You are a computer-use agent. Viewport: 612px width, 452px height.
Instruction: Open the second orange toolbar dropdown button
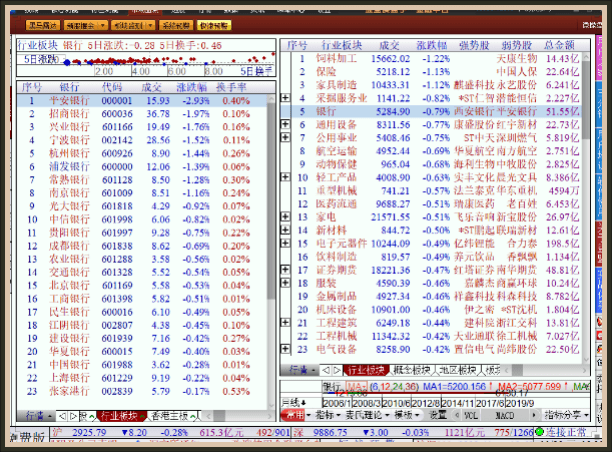point(85,25)
